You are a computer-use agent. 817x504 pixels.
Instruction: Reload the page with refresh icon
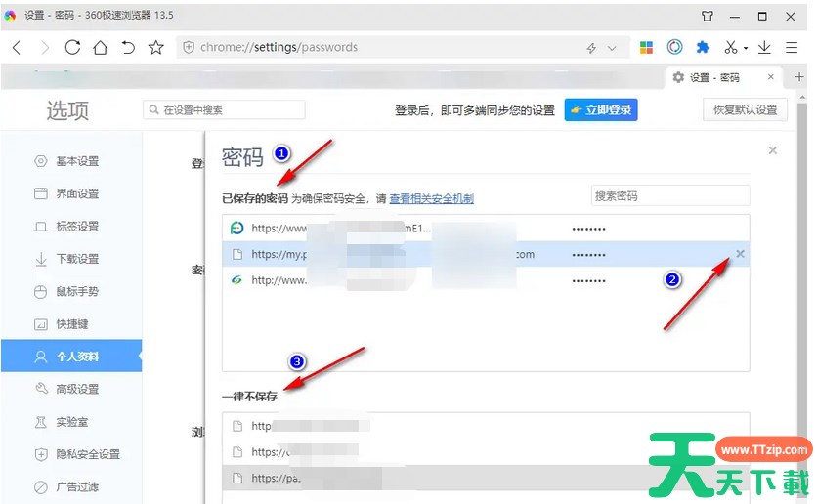click(72, 47)
